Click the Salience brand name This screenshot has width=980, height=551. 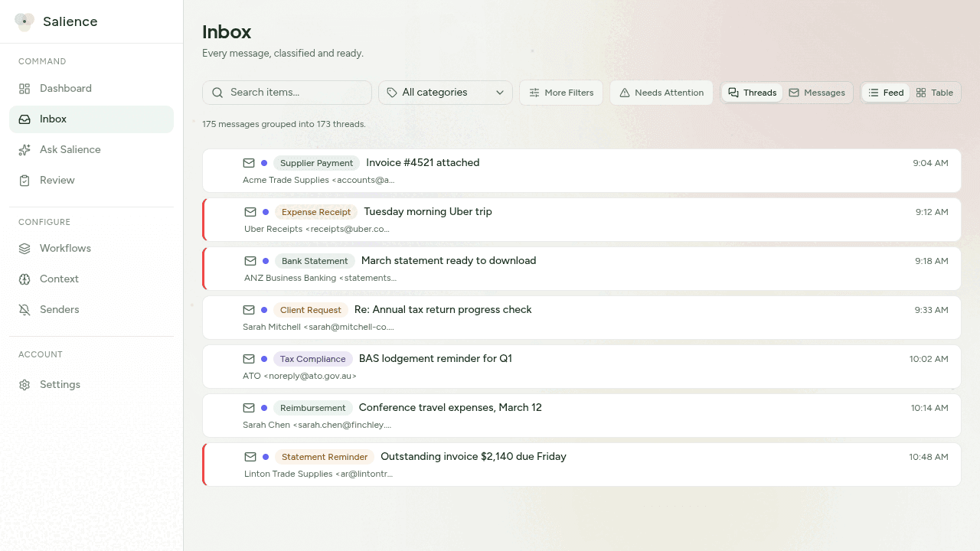(70, 22)
